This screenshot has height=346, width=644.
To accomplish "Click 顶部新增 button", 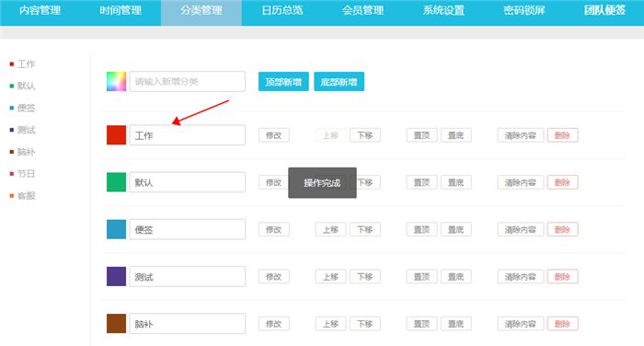I will 283,81.
